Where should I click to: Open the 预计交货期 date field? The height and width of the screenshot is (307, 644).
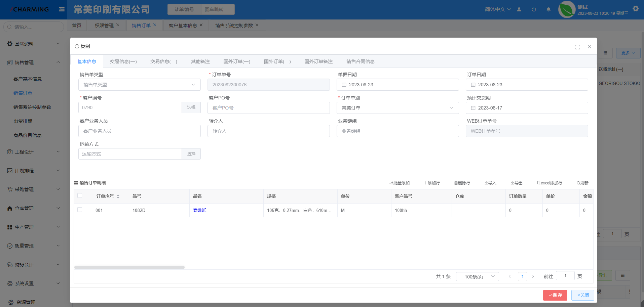click(527, 108)
